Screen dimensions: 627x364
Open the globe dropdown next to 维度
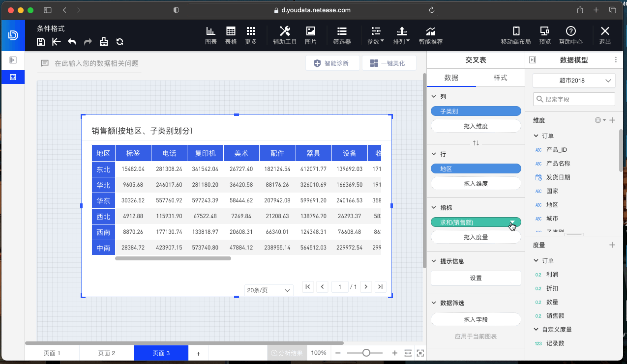(600, 120)
